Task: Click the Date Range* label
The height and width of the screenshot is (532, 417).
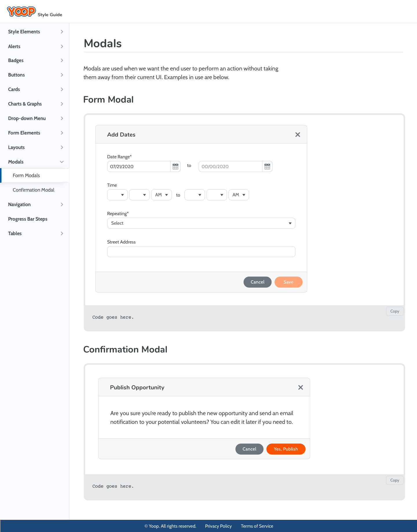Action: [x=119, y=157]
